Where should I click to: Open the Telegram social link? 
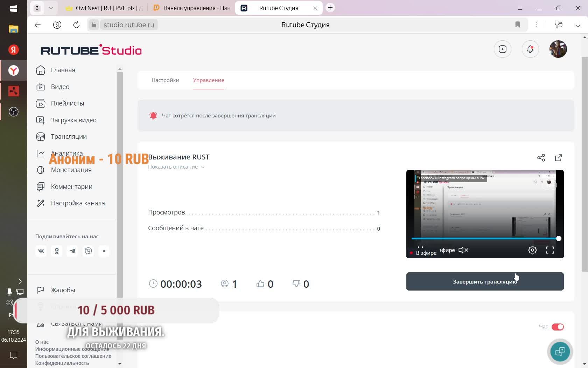point(72,251)
